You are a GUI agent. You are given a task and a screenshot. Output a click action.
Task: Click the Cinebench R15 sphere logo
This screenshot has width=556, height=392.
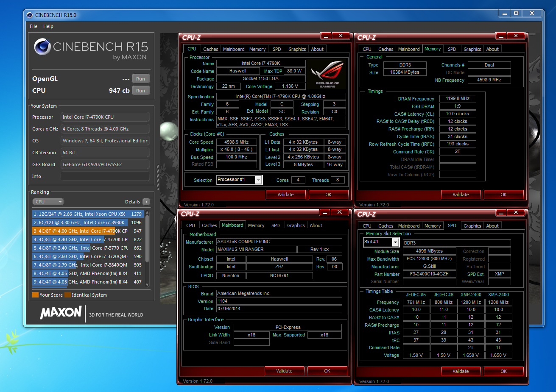click(42, 47)
